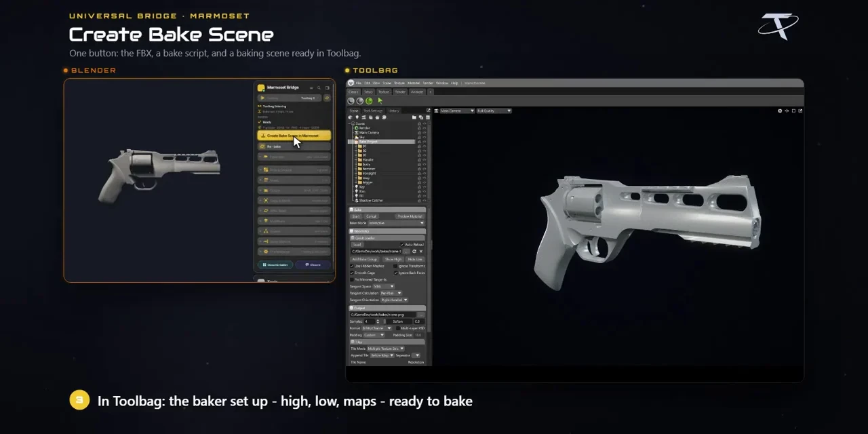The image size is (868, 434).
Task: Clear the Quick Loader file path
Action: point(420,252)
